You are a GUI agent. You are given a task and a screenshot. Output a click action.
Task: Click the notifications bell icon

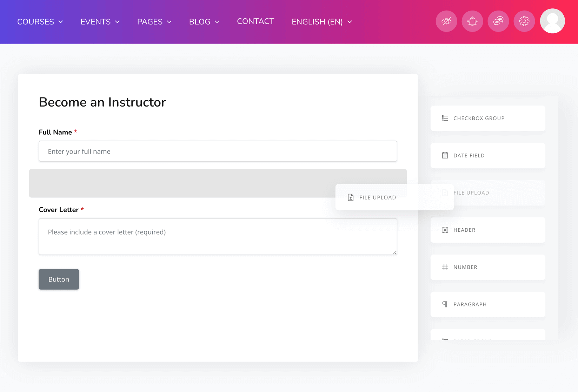tap(472, 21)
